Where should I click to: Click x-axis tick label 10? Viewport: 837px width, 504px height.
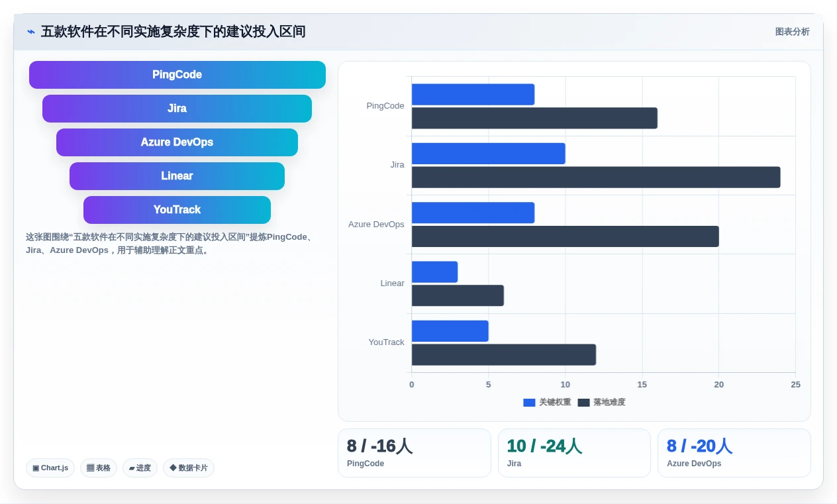pos(566,385)
